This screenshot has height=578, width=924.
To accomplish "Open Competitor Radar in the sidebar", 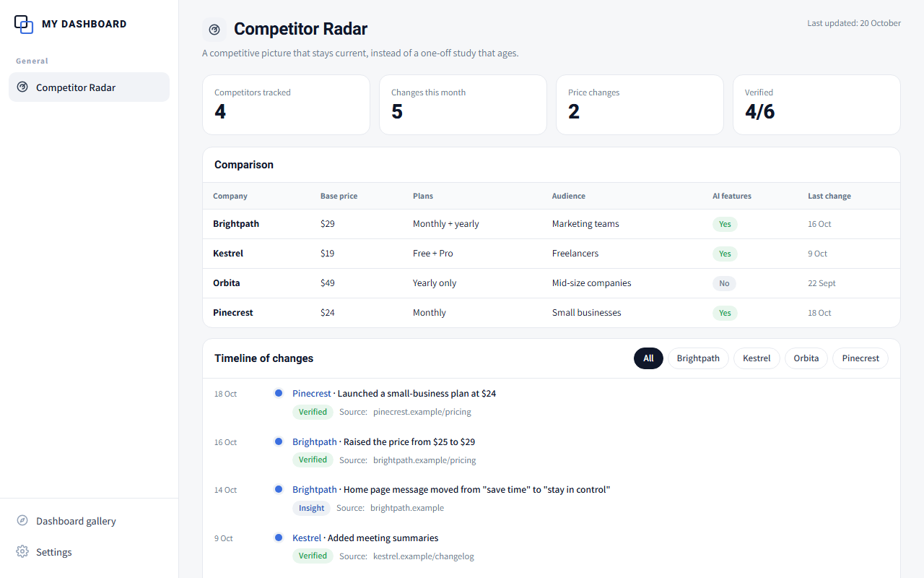I will pos(89,87).
